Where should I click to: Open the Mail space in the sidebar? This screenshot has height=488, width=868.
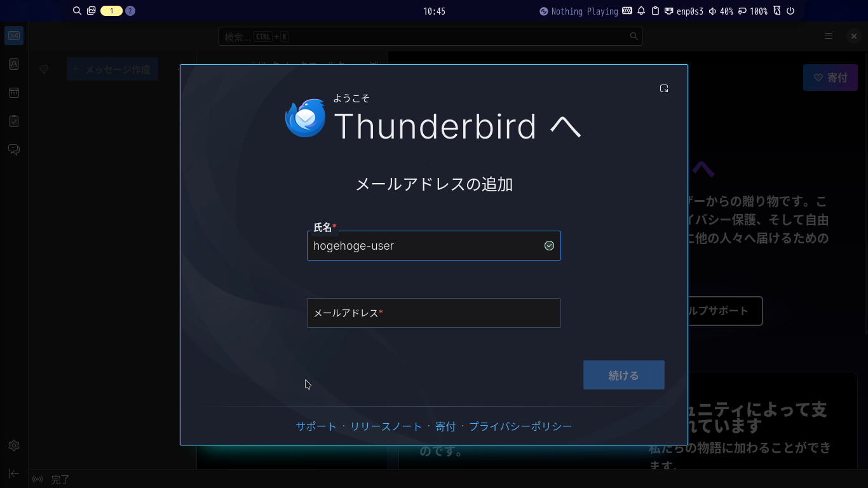[14, 36]
